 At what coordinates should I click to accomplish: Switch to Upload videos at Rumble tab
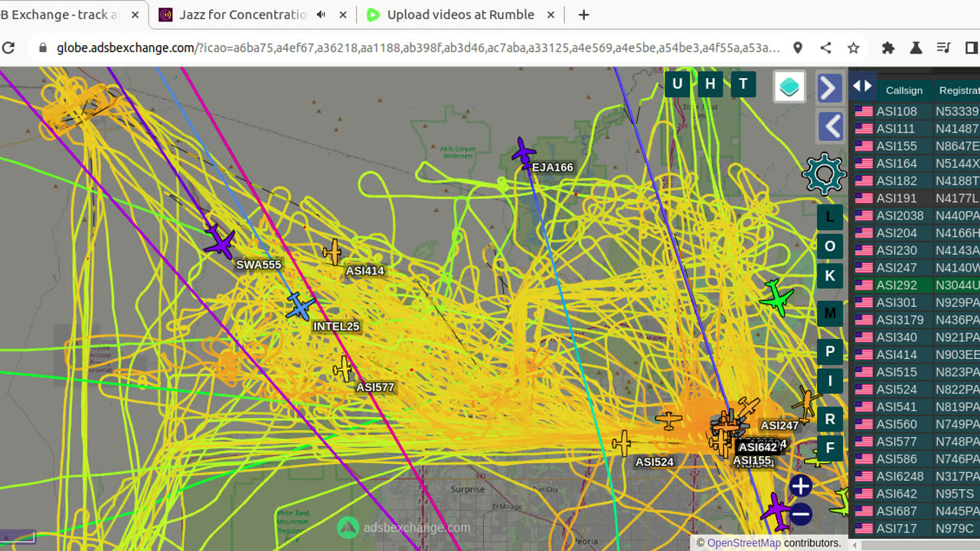[460, 15]
